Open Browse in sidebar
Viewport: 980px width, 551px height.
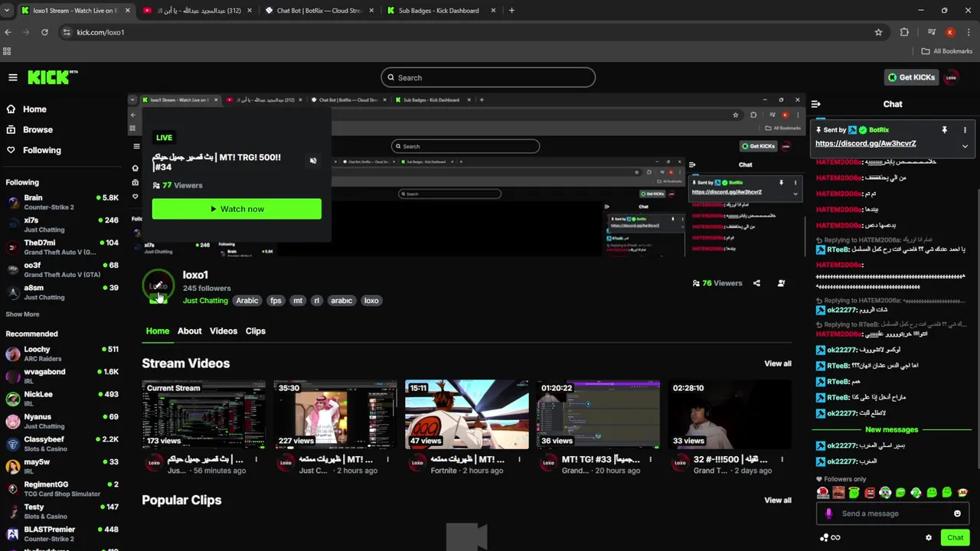tap(29, 129)
